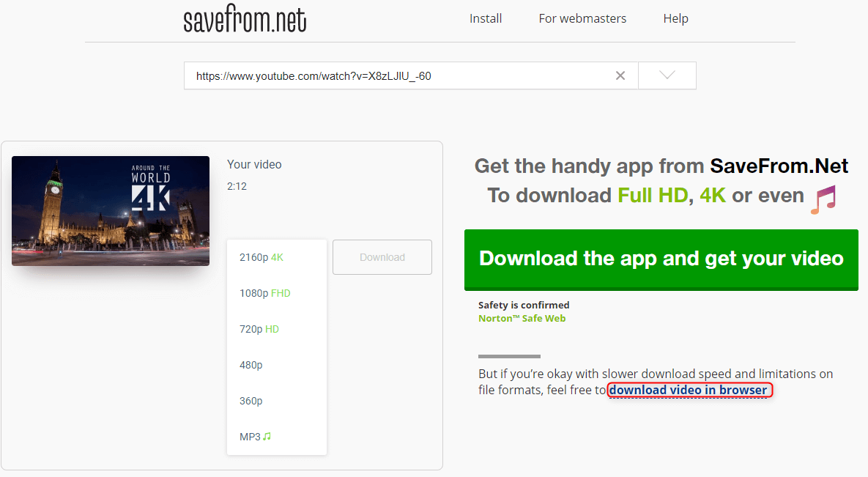
Task: Click the Your video title text
Action: [x=254, y=164]
